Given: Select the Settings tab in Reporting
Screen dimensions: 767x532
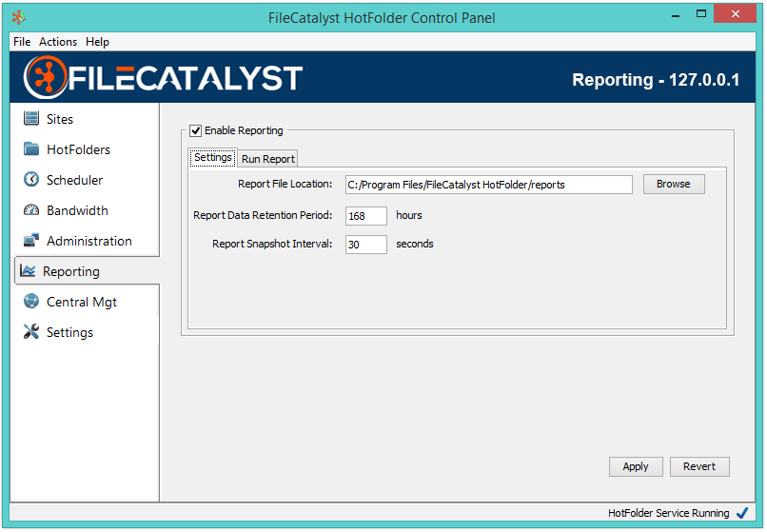Looking at the screenshot, I should (x=212, y=158).
